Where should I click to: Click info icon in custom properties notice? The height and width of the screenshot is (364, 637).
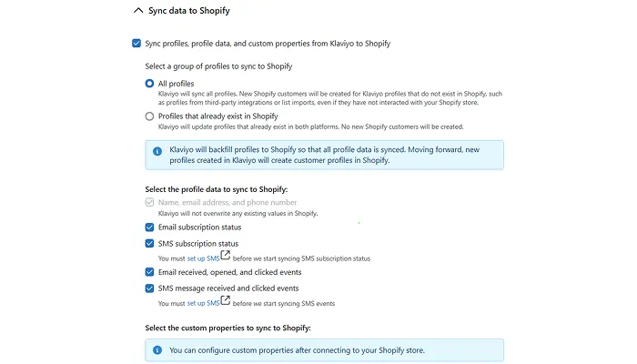coord(157,349)
